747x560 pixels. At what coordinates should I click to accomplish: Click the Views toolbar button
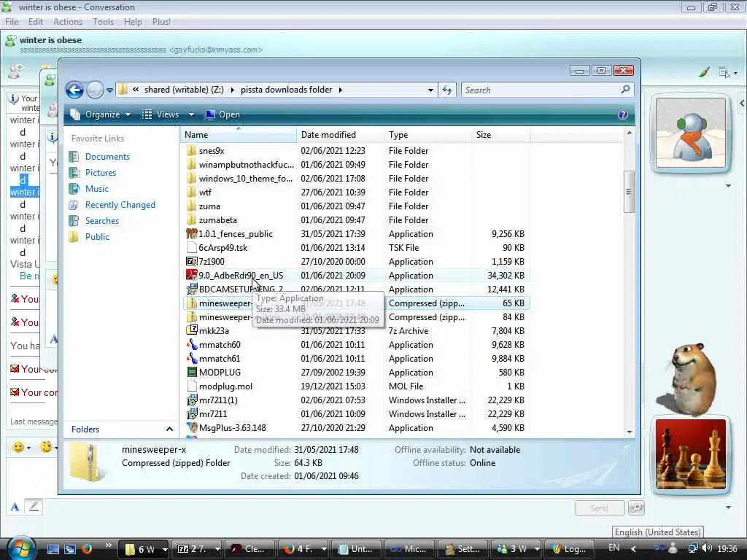pyautogui.click(x=161, y=114)
